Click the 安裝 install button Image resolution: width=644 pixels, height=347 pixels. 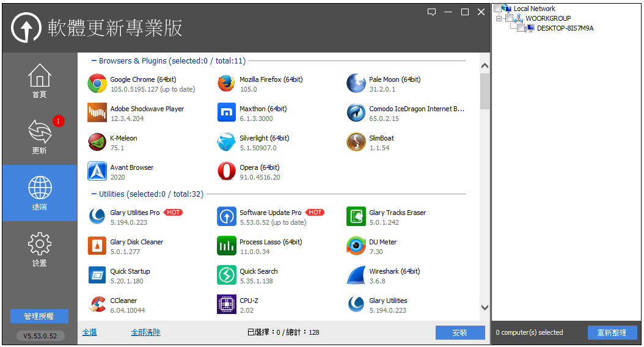point(460,332)
